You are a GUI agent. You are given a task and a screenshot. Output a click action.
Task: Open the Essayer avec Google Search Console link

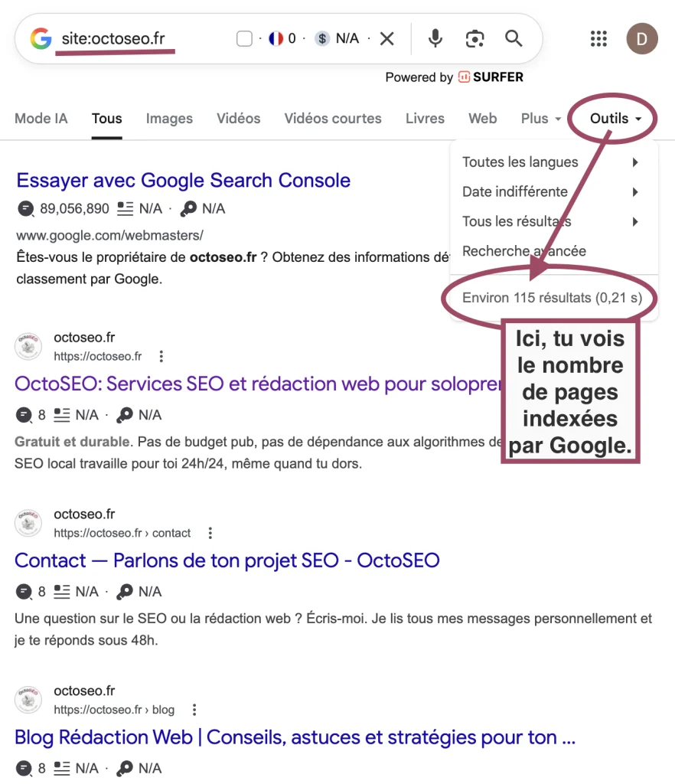183,181
